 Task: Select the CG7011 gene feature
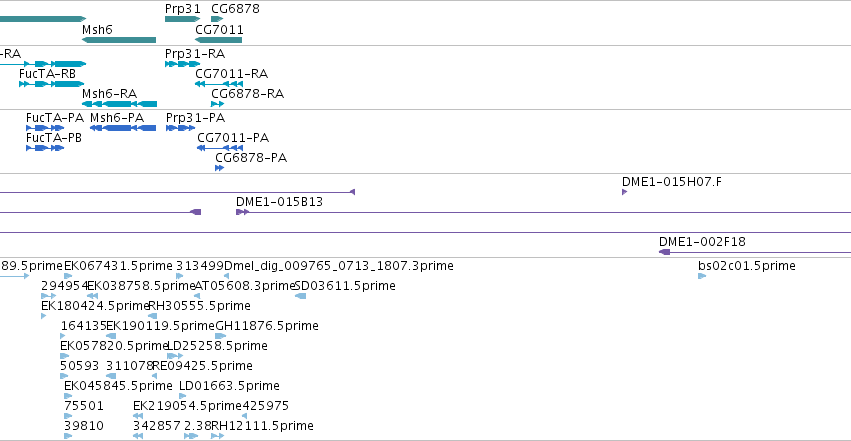click(219, 40)
